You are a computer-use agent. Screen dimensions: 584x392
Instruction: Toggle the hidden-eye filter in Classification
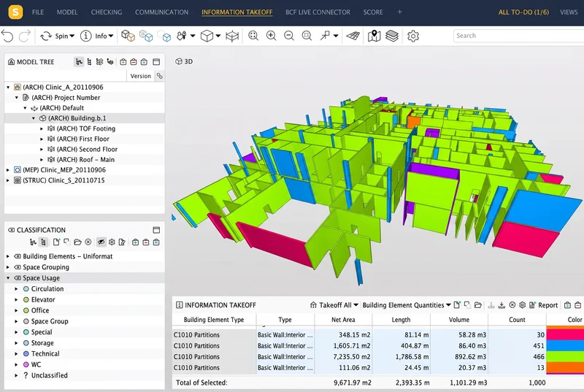pyautogui.click(x=101, y=242)
